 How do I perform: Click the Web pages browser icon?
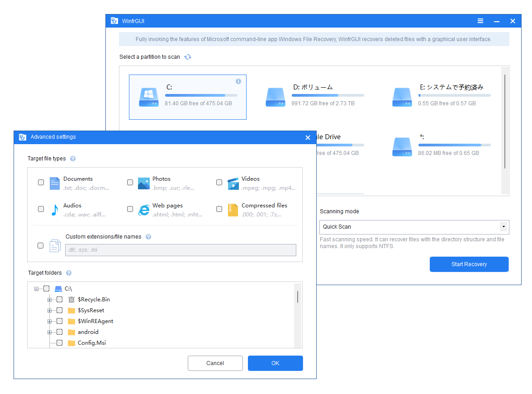[x=144, y=210]
